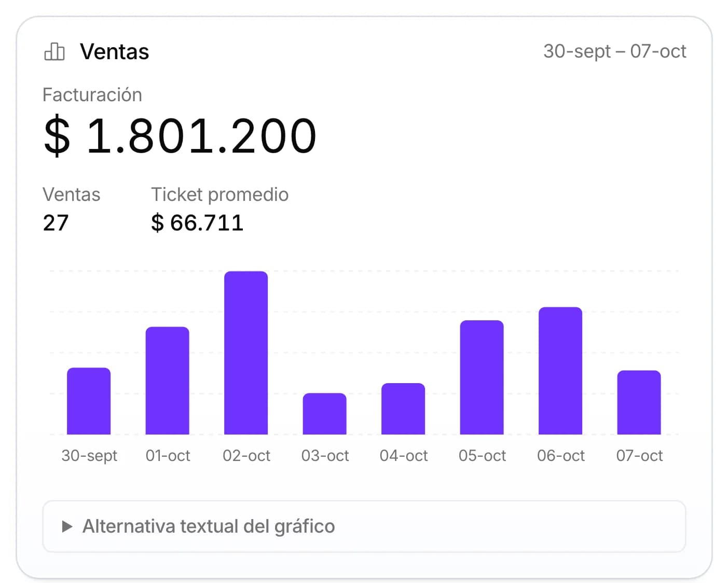Click the Ventas metric label above 27

72,194
